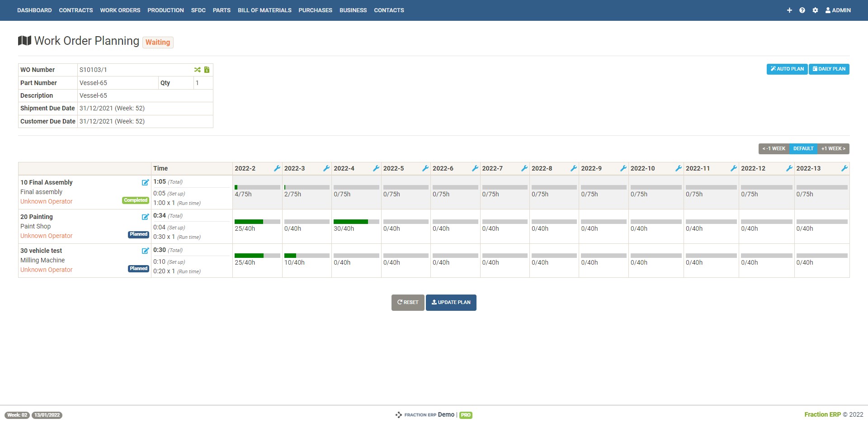Viewport: 868px width, 423px height.
Task: Open the help question mark icon
Action: pyautogui.click(x=802, y=10)
